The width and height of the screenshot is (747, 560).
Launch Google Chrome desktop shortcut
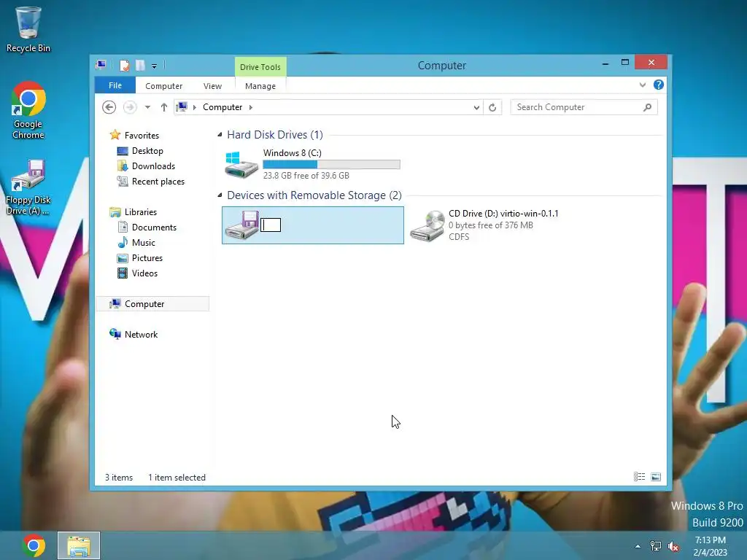[28, 111]
